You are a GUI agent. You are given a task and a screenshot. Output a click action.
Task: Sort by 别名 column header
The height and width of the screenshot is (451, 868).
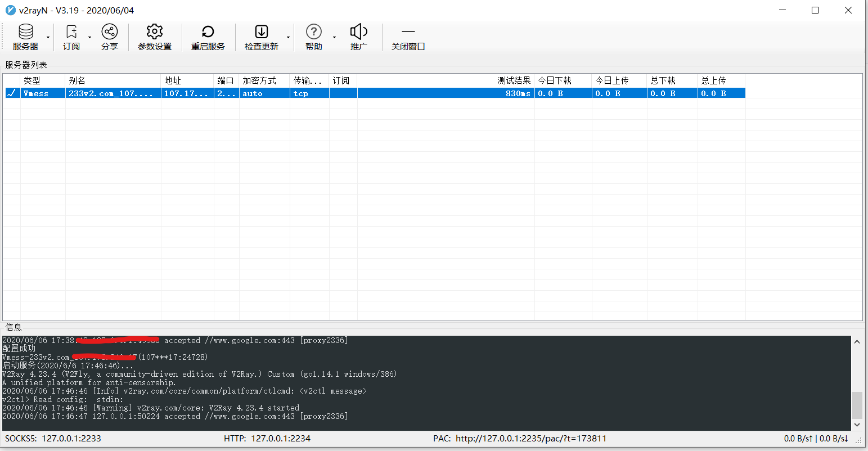(x=113, y=80)
